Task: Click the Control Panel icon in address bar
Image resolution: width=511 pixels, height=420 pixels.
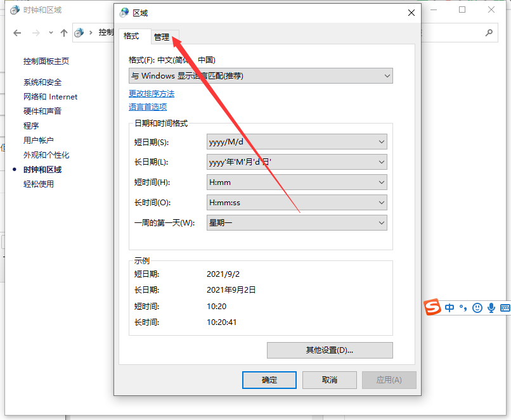Action: click(79, 33)
